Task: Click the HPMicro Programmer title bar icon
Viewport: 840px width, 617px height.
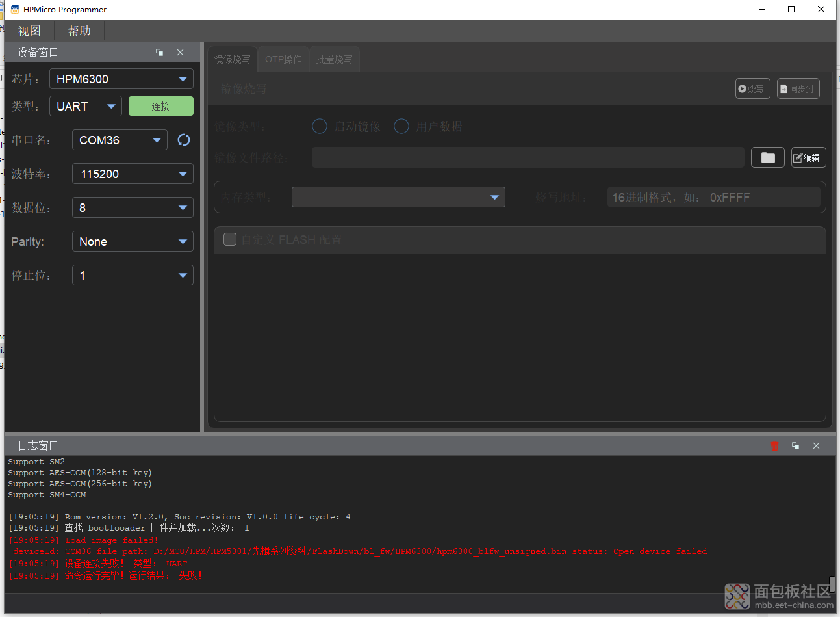Action: (15, 9)
